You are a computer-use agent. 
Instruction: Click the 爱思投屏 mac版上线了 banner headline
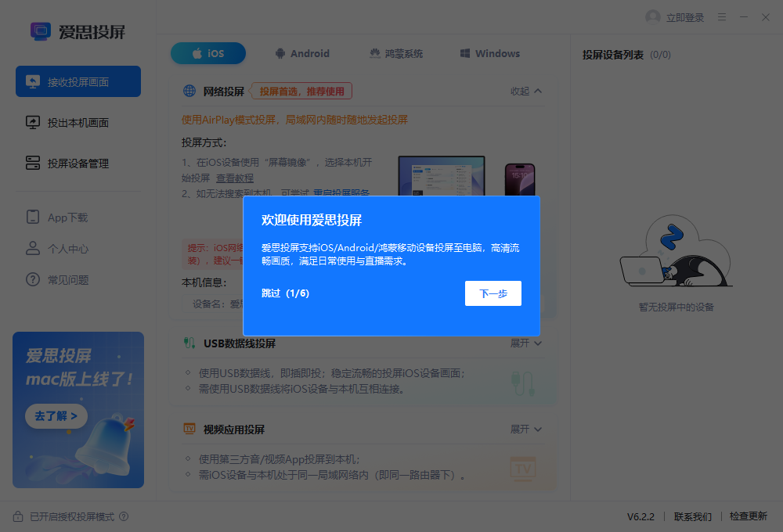[x=79, y=367]
